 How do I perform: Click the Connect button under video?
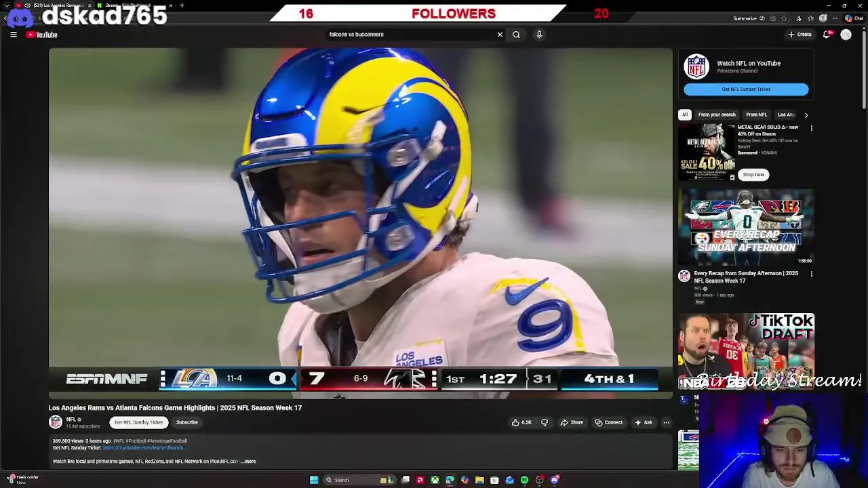(x=609, y=422)
